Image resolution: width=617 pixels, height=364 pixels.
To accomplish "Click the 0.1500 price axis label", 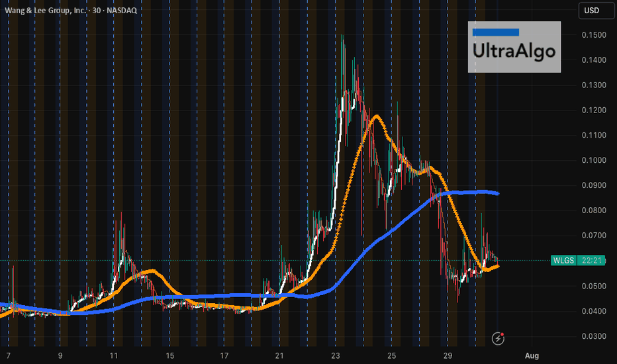I will [x=594, y=35].
